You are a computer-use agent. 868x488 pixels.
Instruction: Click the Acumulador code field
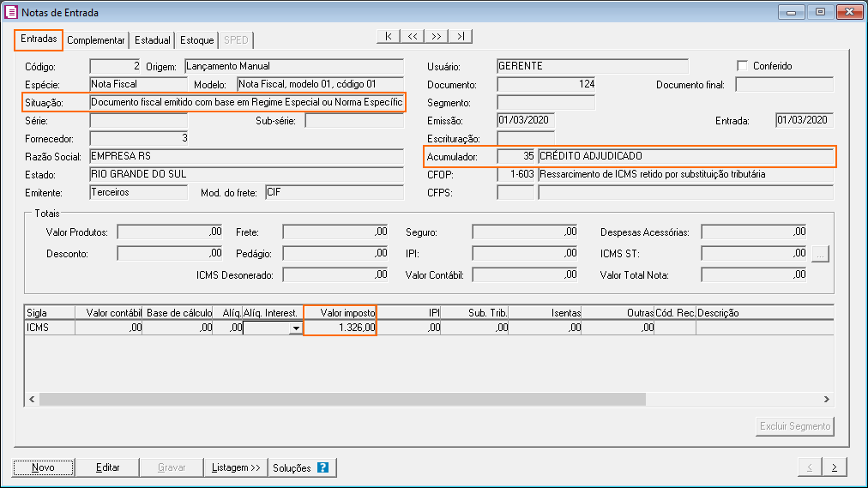click(x=516, y=157)
